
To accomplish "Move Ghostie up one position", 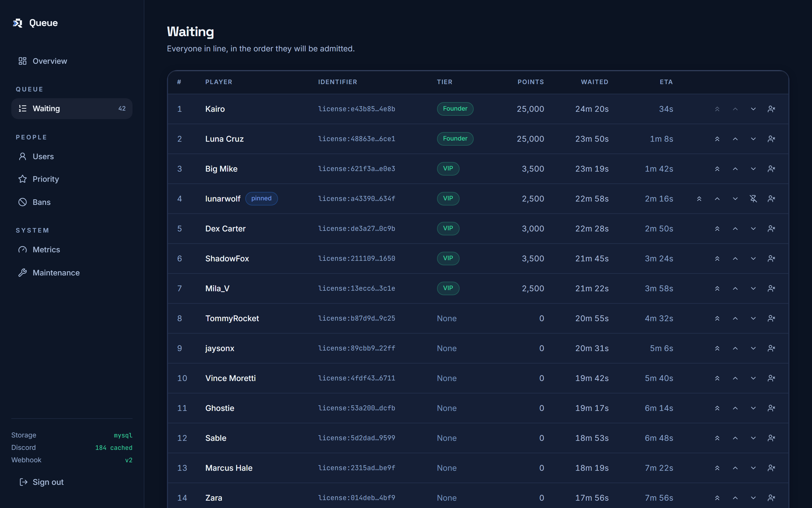I will pyautogui.click(x=735, y=408).
